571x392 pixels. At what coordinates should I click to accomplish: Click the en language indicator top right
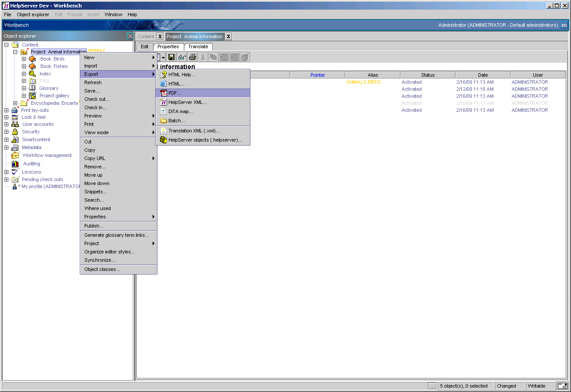coord(564,25)
